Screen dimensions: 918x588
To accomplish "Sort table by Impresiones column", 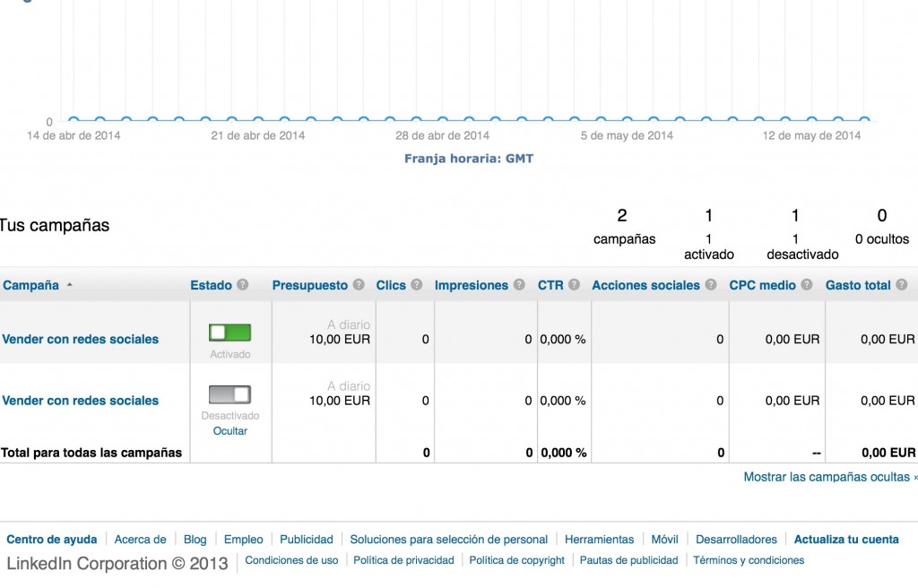I will [x=472, y=285].
